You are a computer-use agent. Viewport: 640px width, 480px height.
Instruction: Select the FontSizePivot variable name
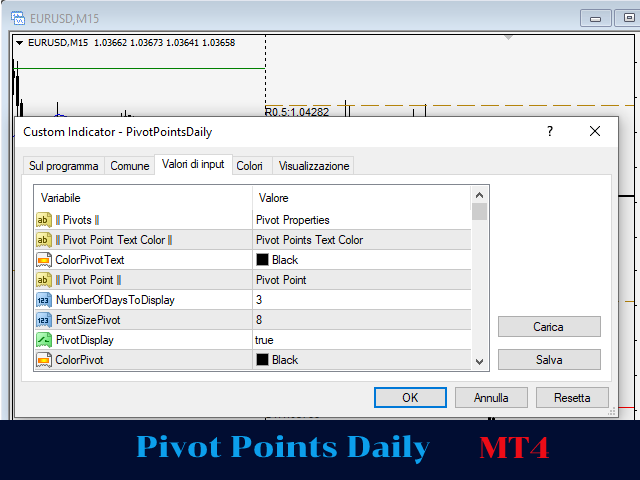pos(88,320)
